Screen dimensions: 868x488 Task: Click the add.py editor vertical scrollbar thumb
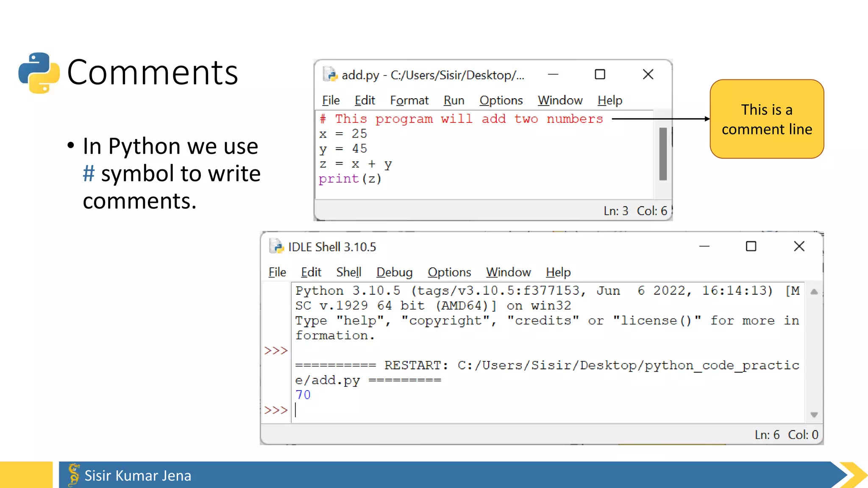point(663,154)
